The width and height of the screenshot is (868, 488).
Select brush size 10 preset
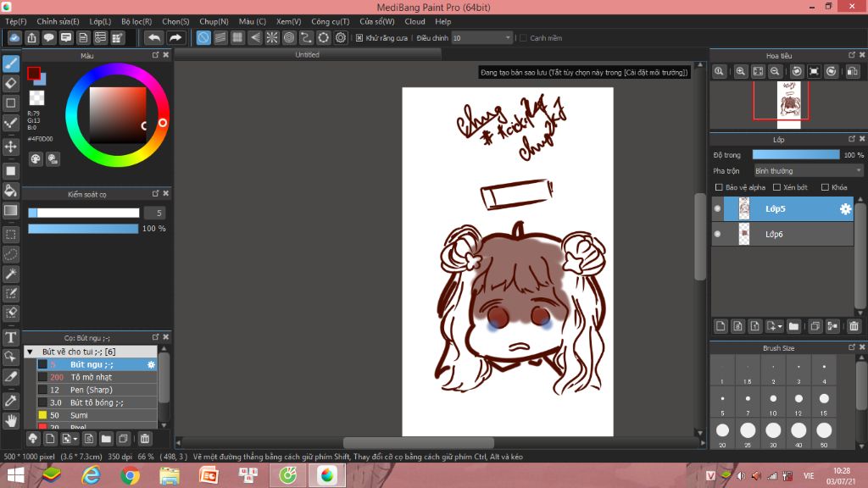773,402
